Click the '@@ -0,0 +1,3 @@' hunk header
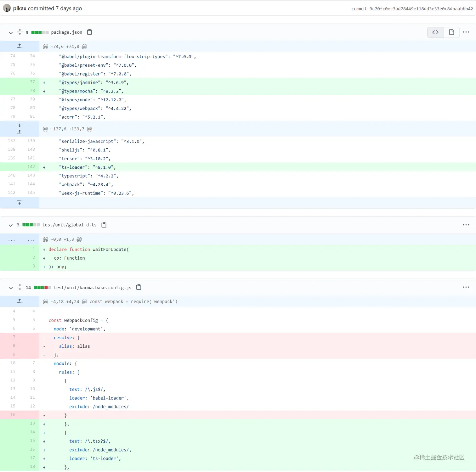The height and width of the screenshot is (472, 476). (62, 239)
